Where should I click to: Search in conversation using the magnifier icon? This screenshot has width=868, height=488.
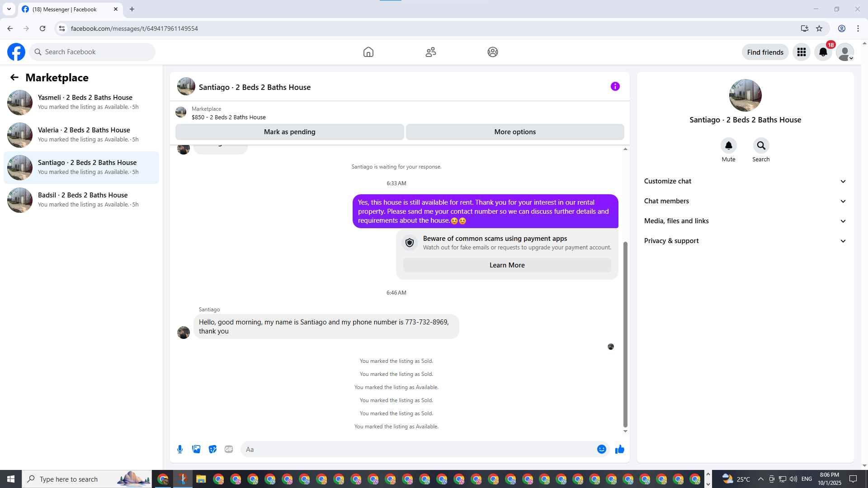(761, 145)
